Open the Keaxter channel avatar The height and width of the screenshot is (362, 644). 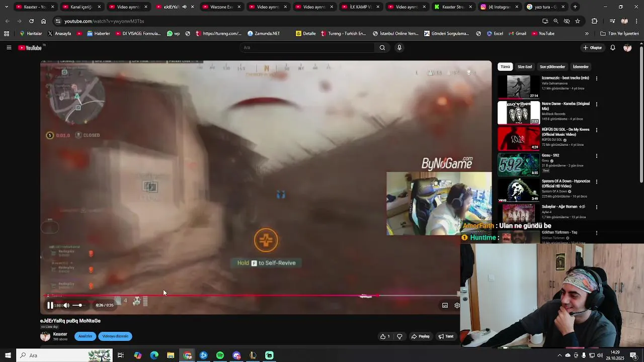point(45,336)
